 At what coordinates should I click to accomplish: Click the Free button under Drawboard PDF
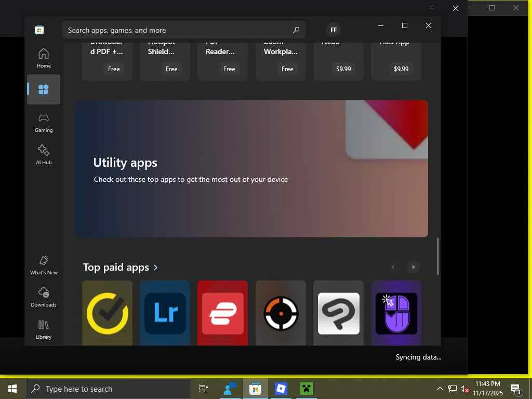[x=114, y=69]
